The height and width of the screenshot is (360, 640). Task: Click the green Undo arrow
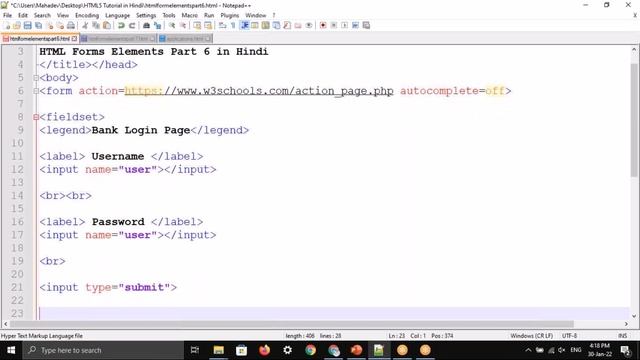click(121, 25)
